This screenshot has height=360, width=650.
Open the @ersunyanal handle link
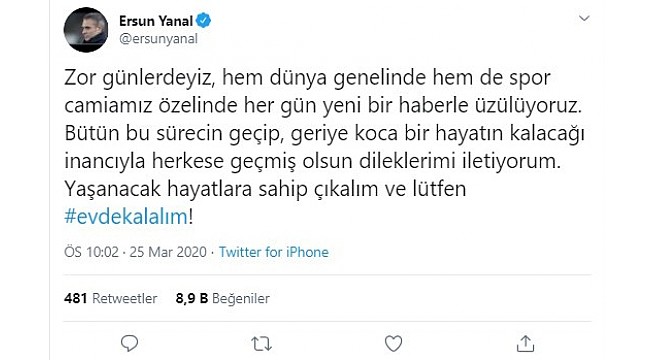point(158,39)
